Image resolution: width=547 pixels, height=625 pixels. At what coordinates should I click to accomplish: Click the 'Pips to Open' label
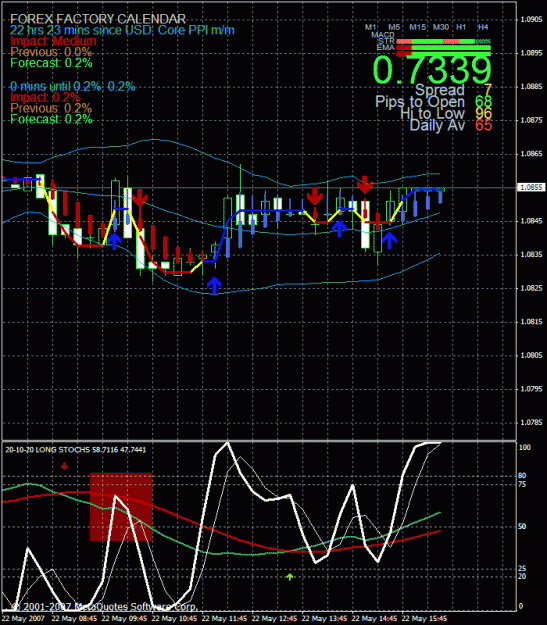click(x=420, y=102)
